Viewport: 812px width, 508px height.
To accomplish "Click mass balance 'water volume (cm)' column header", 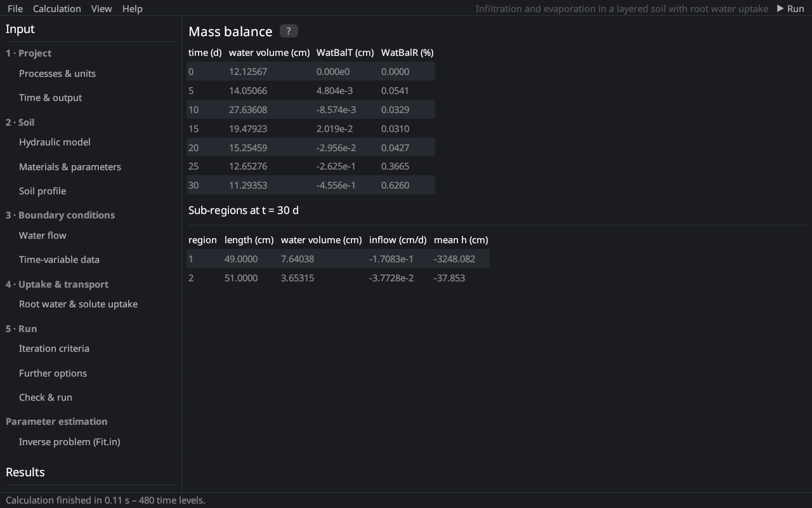I will pos(269,53).
